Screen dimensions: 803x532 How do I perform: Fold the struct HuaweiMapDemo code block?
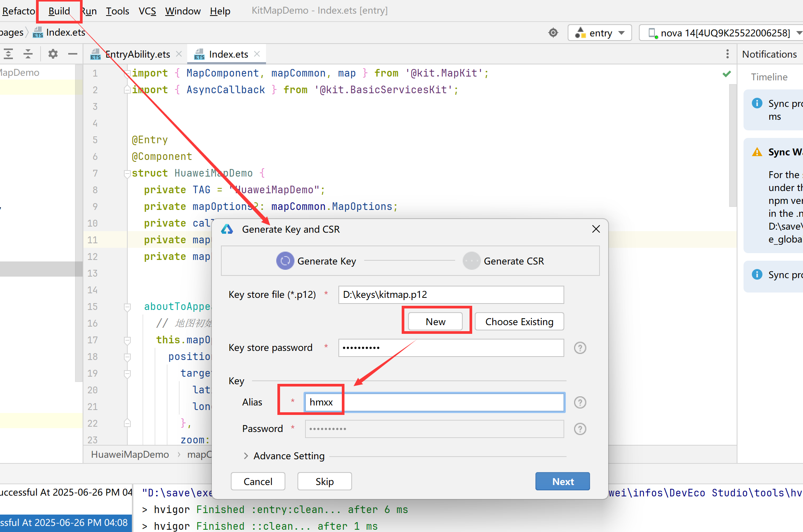[127, 174]
